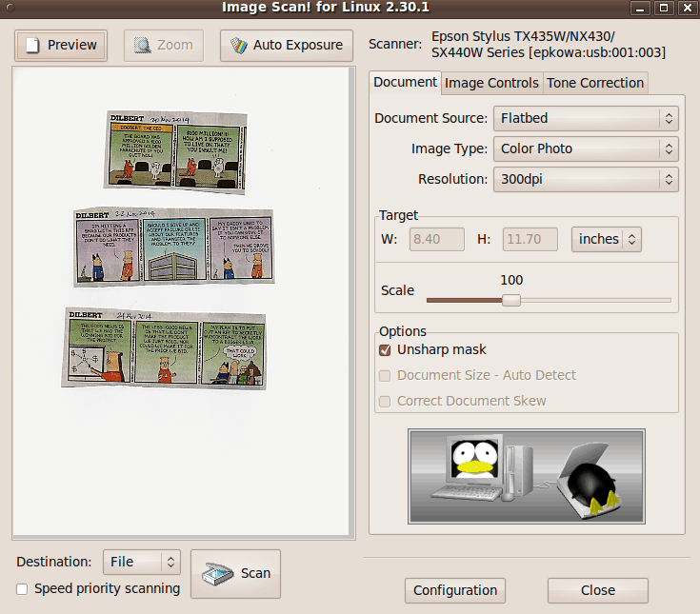Click the Preview button
The width and height of the screenshot is (700, 614).
(61, 45)
